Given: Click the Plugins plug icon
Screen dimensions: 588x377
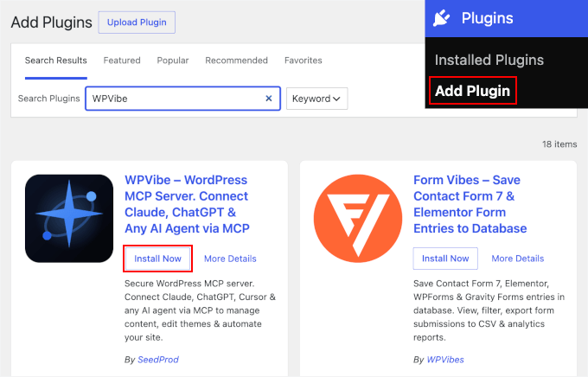Looking at the screenshot, I should [441, 18].
